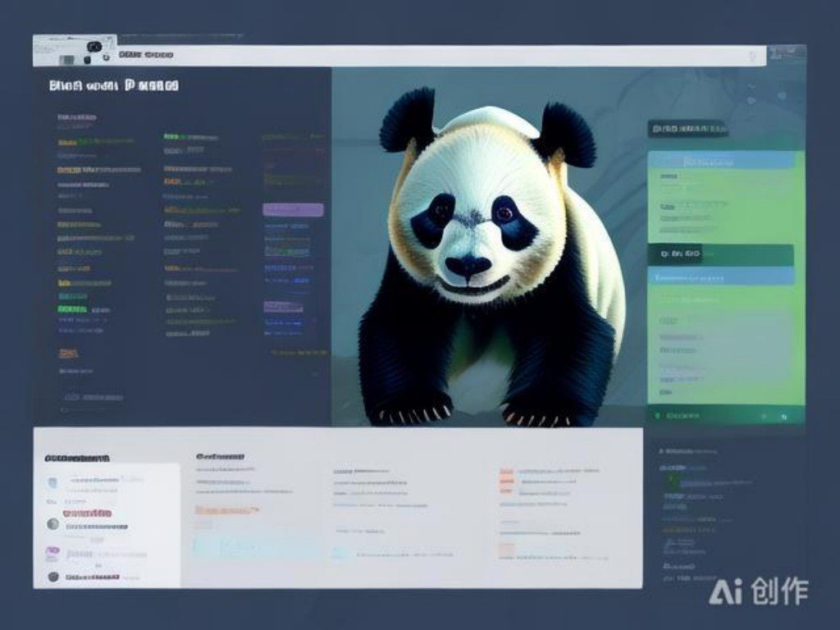Click the small blue icon in bottom white panel
Screen dimensions: 840x630
click(x=338, y=553)
